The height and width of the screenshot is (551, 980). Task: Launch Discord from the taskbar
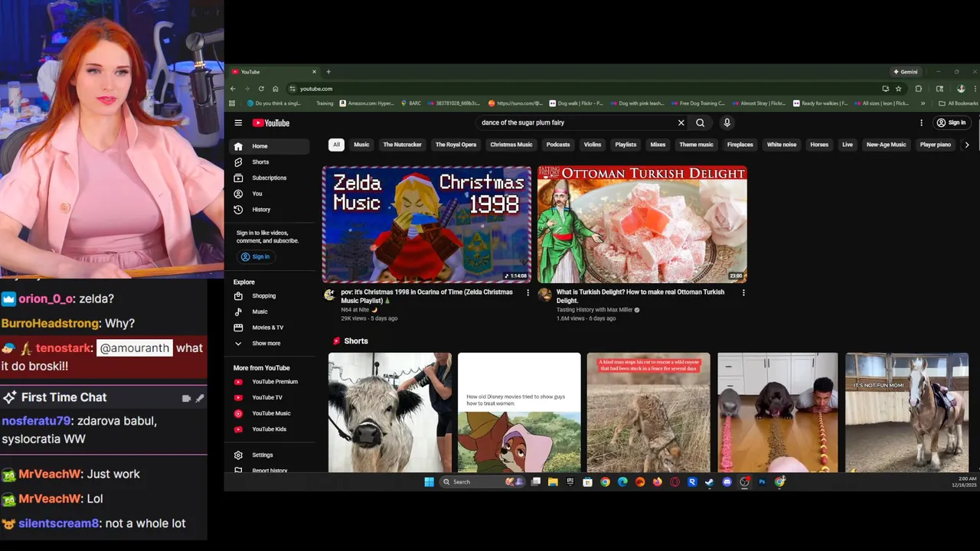tap(727, 482)
